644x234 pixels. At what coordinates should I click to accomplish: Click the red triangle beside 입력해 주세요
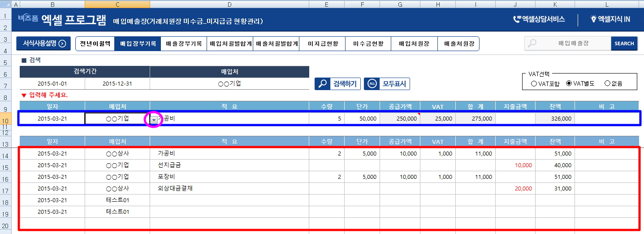(x=24, y=95)
